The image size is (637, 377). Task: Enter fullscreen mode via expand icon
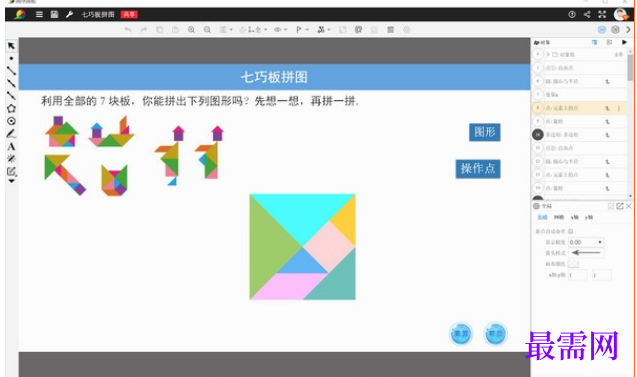coord(602,14)
